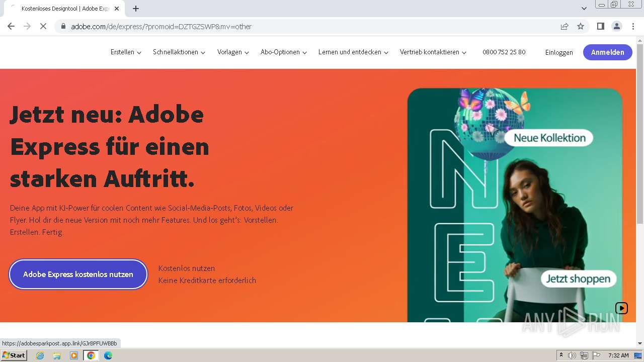The height and width of the screenshot is (362, 644).
Task: Open File Explorer from taskbar
Action: coord(57,355)
